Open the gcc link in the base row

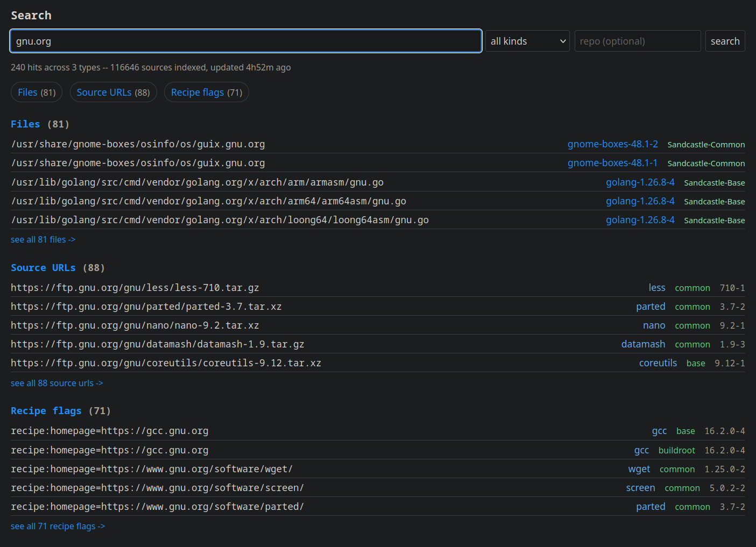pyautogui.click(x=659, y=431)
